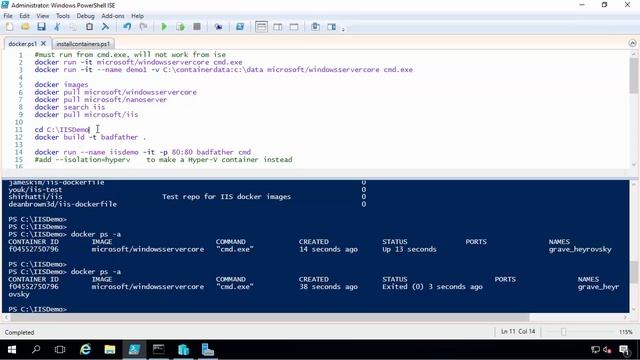Image resolution: width=640 pixels, height=360 pixels.
Task: Click the speaker volume tray icon
Action: (x=607, y=350)
